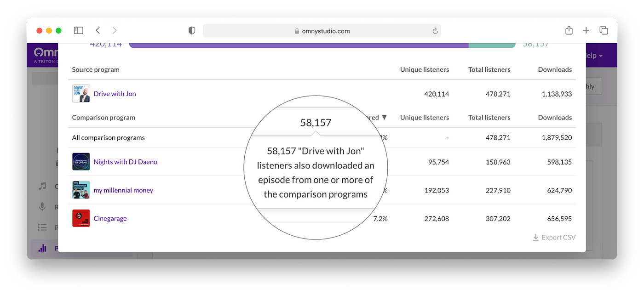Open Help dropdown in background header
Image resolution: width=644 pixels, height=295 pixels.
coord(593,56)
